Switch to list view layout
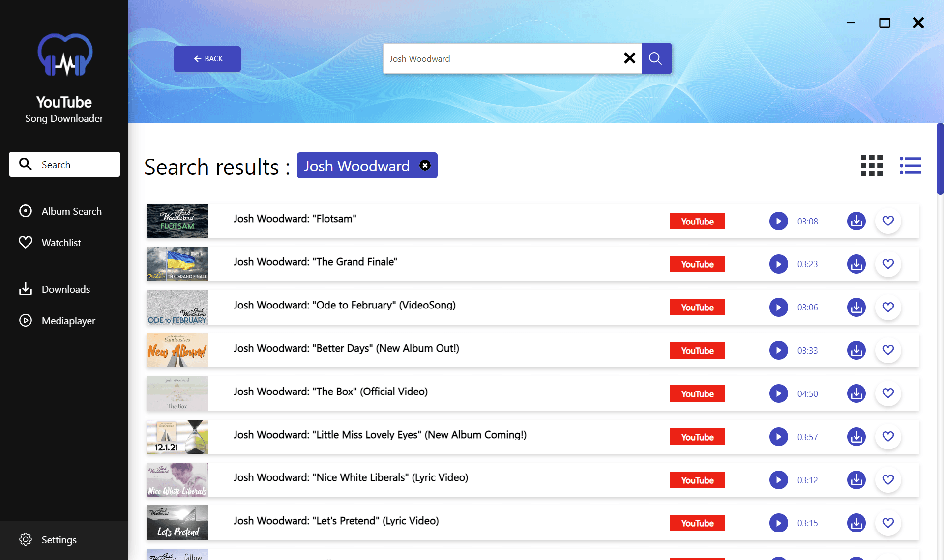This screenshot has width=944, height=560. [910, 166]
